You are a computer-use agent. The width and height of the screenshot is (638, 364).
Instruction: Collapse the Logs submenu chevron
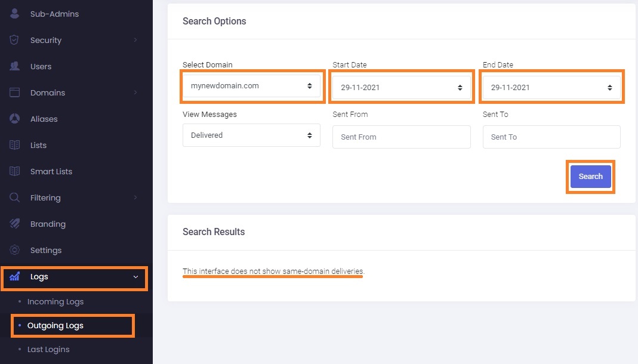click(x=135, y=276)
